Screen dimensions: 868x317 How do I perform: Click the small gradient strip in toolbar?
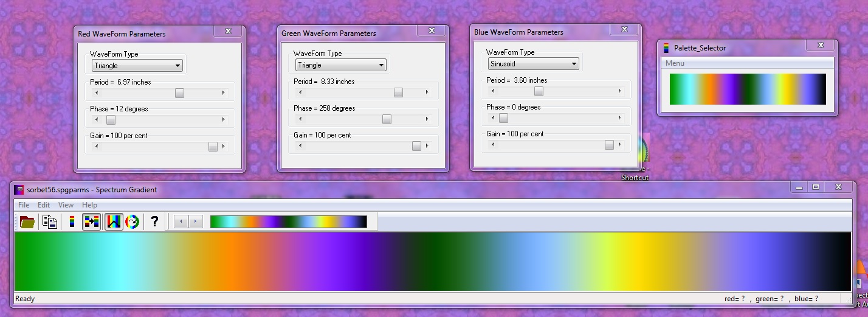coord(288,221)
